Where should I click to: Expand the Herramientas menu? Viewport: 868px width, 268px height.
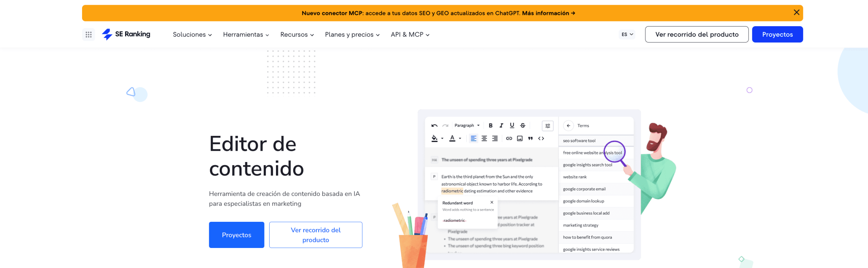click(x=246, y=35)
